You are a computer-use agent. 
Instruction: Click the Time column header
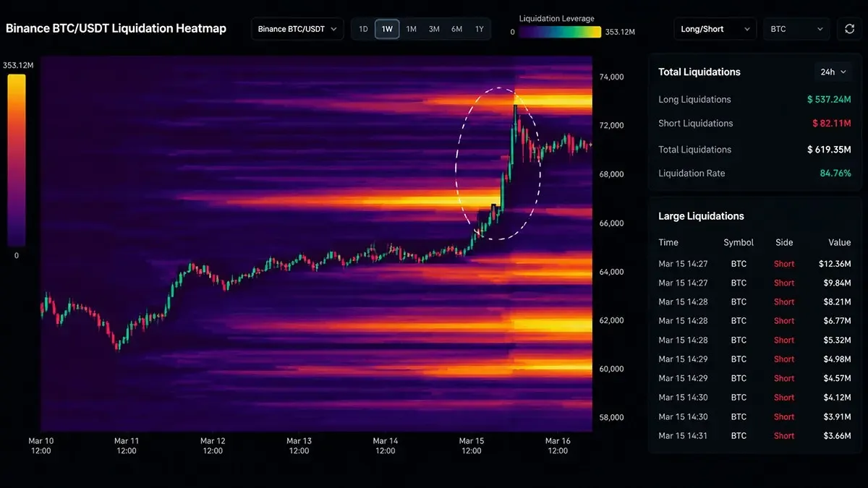668,242
